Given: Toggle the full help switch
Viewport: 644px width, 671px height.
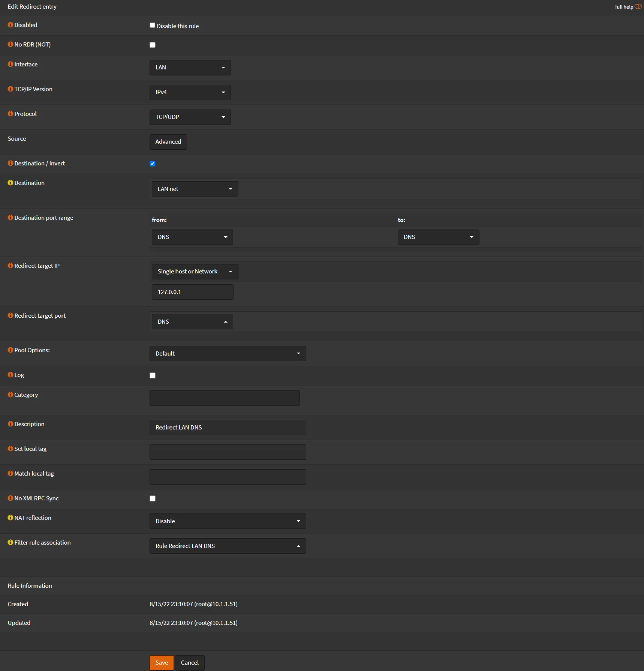Looking at the screenshot, I should (638, 7).
